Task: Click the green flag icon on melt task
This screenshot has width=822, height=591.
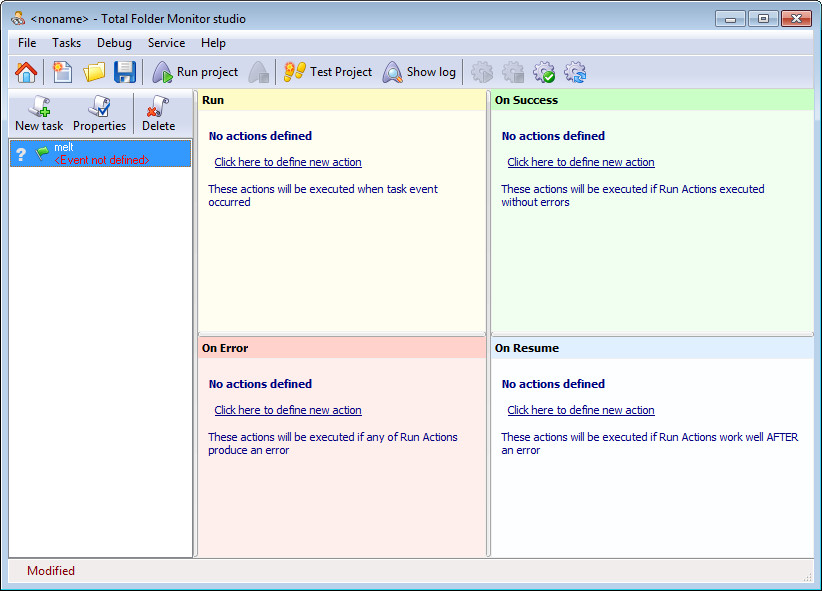Action: point(42,154)
